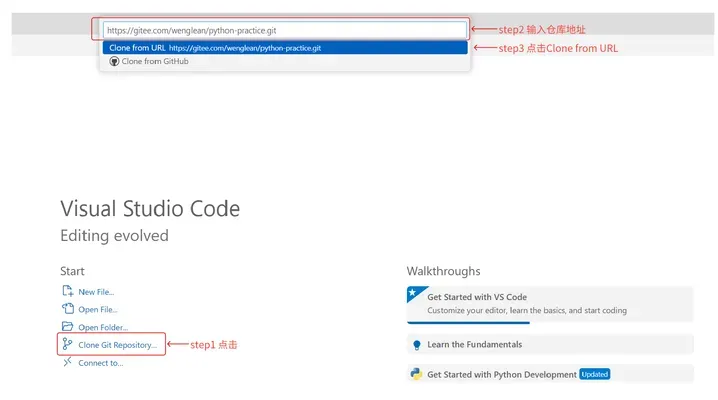Open the Open File... link
The image size is (718, 400).
(x=98, y=309)
